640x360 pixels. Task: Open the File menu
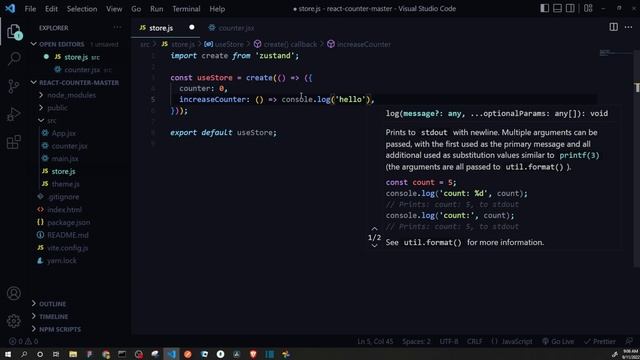point(30,9)
